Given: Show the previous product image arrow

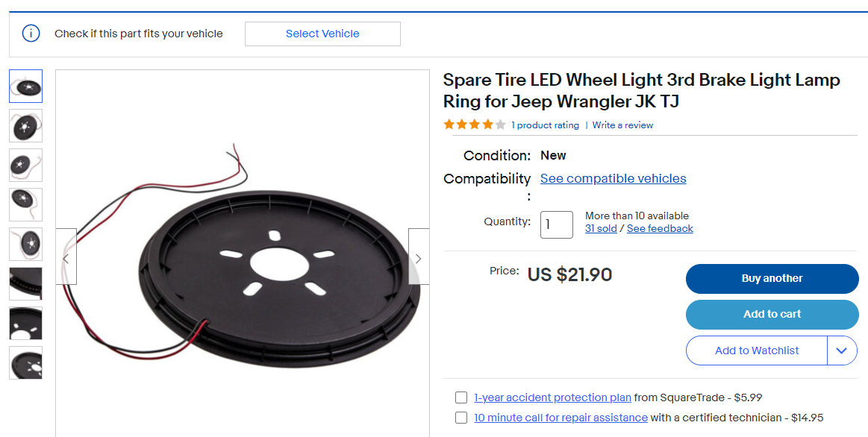Looking at the screenshot, I should pos(66,258).
